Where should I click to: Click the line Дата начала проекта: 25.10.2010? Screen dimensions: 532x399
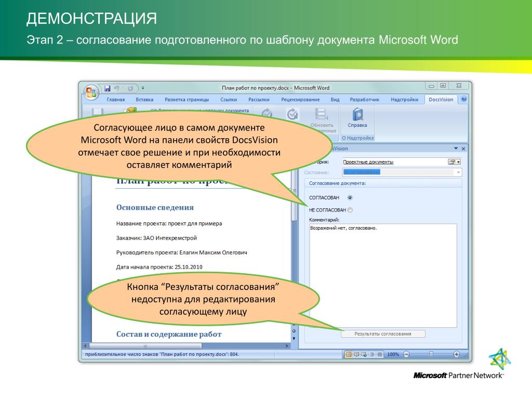(x=159, y=267)
